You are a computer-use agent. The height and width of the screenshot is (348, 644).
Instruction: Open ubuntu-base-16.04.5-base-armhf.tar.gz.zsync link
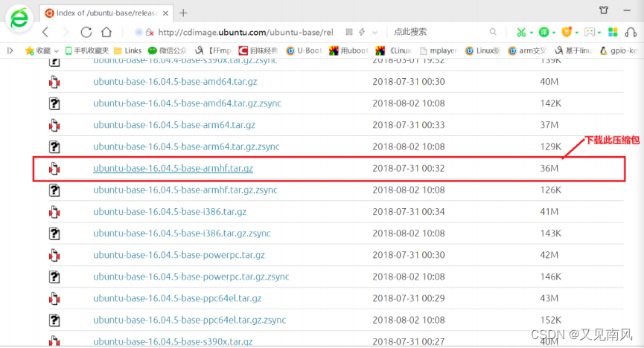[185, 190]
